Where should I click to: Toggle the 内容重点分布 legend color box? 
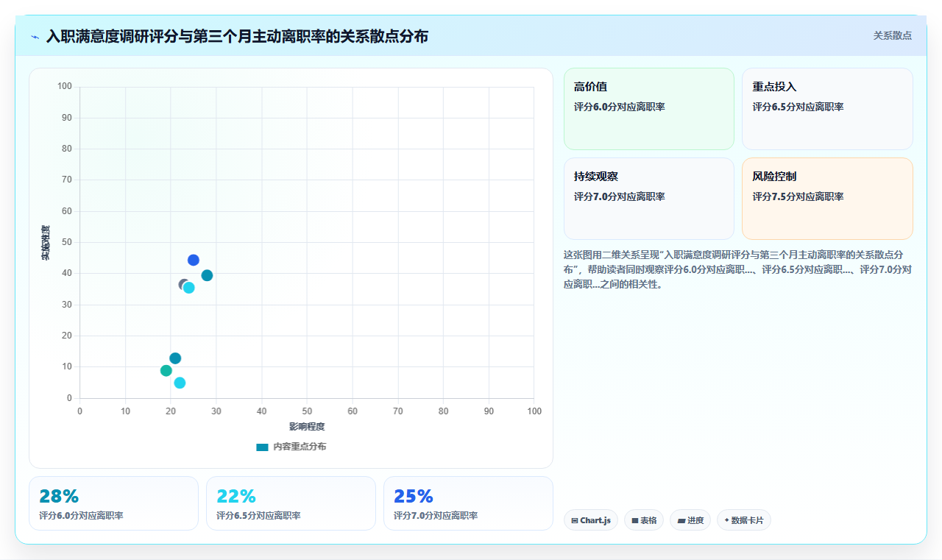262,447
